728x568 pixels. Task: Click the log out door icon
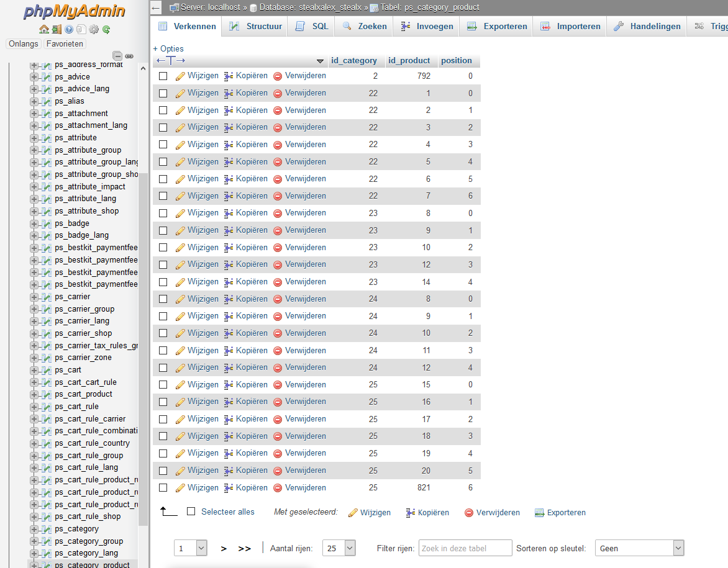[x=57, y=29]
